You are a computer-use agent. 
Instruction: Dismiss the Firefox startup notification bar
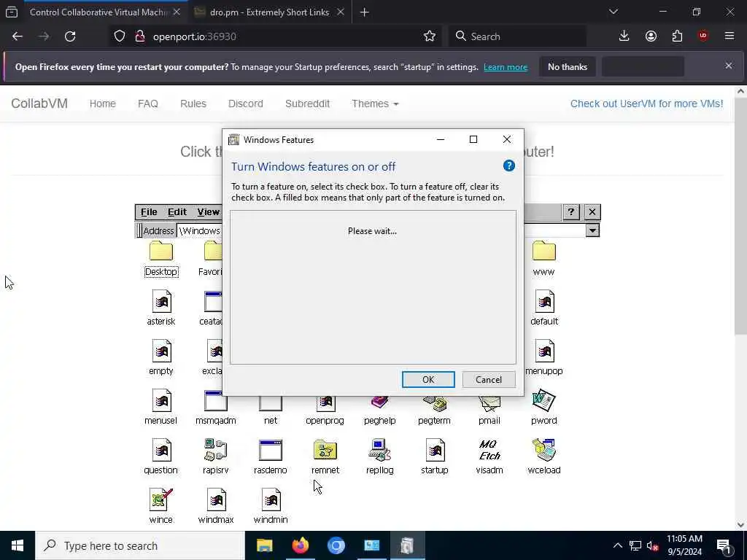[x=729, y=66]
